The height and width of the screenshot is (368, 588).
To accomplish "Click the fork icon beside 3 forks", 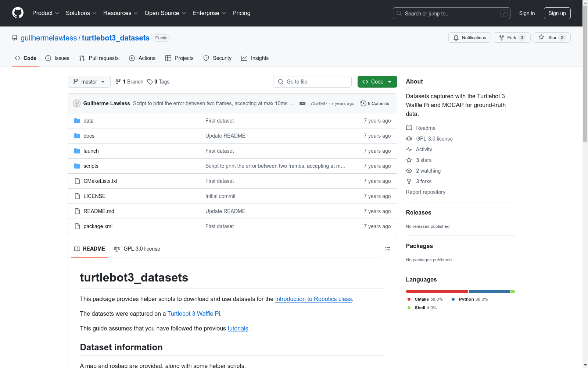I will [x=409, y=181].
